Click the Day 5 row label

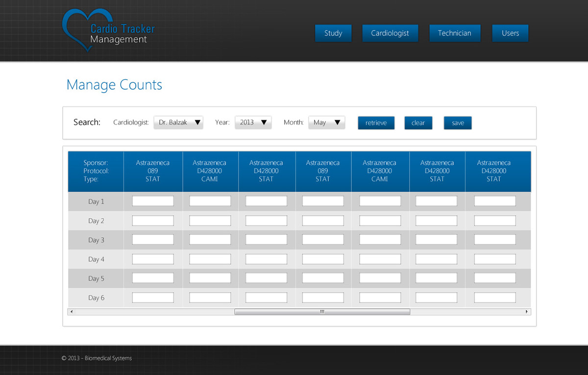96,278
